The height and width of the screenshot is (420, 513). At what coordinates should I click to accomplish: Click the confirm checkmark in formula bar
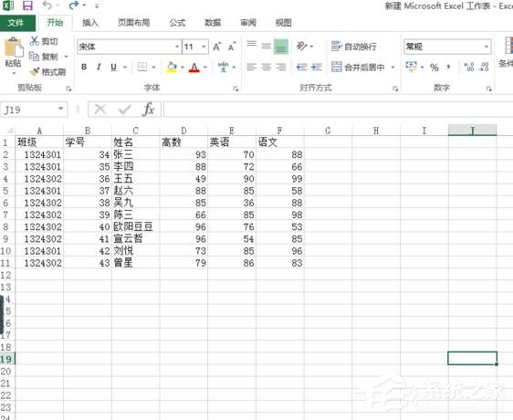pos(124,110)
